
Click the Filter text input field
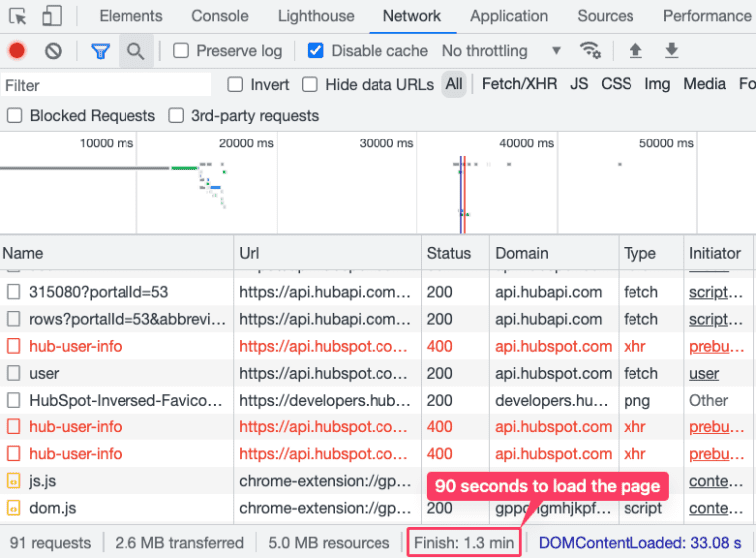click(x=106, y=85)
